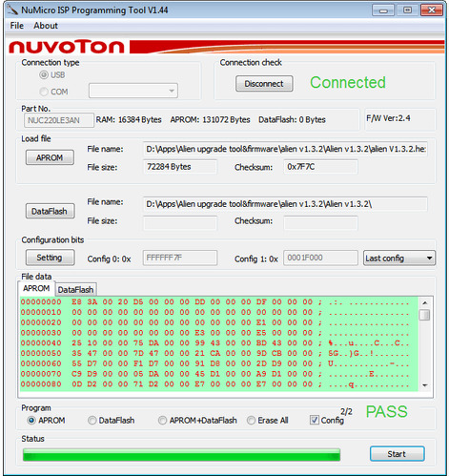Expand the Last config dropdown
449x476 pixels.
click(399, 258)
